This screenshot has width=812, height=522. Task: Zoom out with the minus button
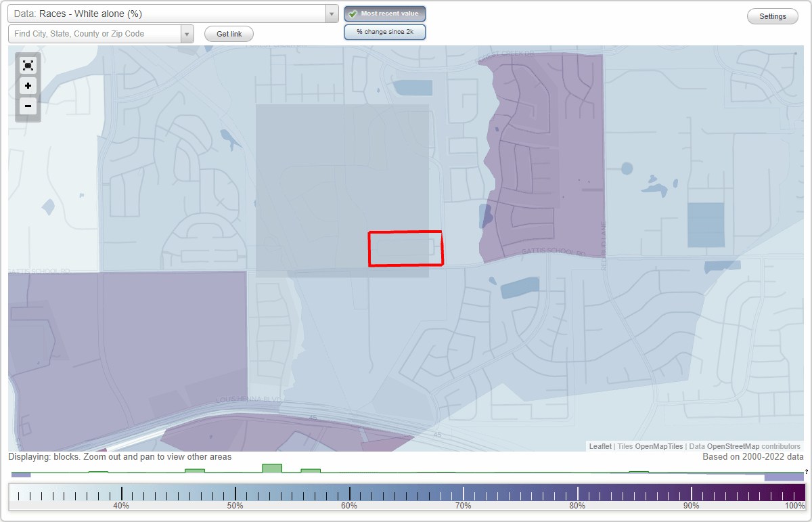coord(28,106)
